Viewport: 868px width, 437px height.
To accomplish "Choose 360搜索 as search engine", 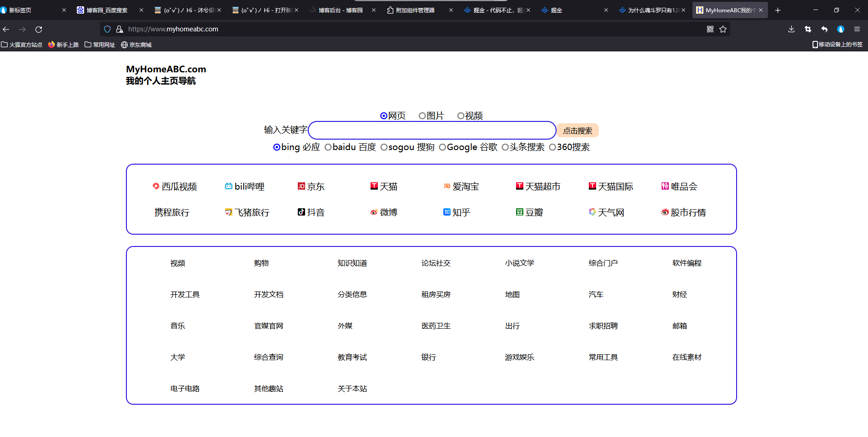I will point(552,147).
